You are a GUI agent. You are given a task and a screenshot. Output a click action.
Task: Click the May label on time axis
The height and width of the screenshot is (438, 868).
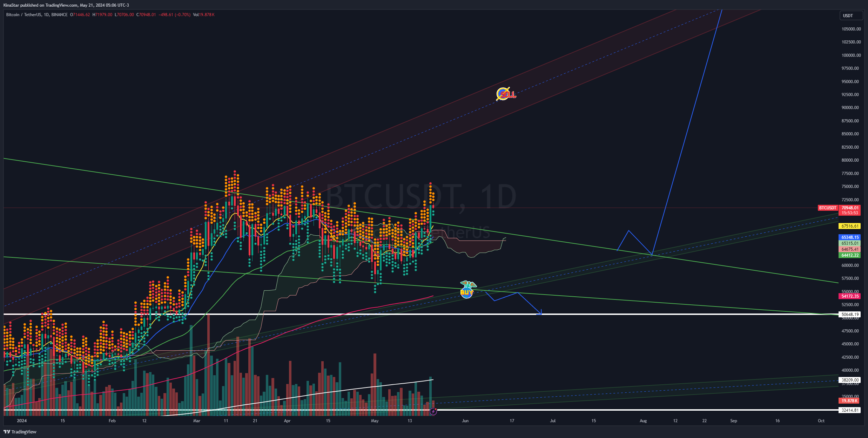pyautogui.click(x=375, y=421)
